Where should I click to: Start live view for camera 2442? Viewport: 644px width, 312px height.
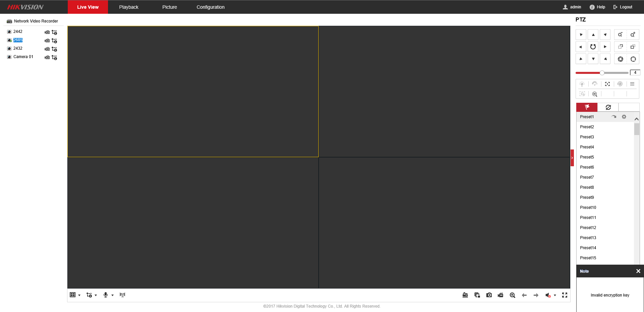coord(47,32)
